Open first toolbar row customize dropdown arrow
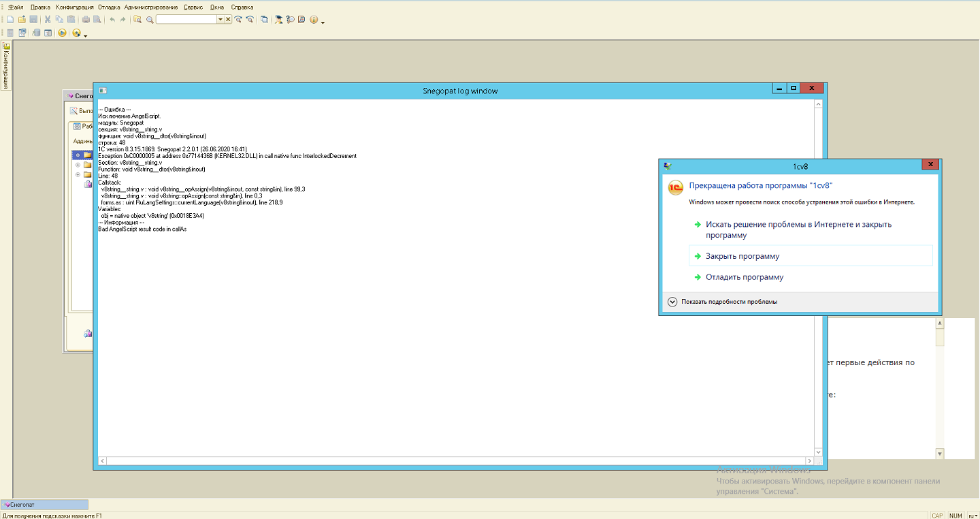Viewport: 980px width, 519px height. [323, 22]
